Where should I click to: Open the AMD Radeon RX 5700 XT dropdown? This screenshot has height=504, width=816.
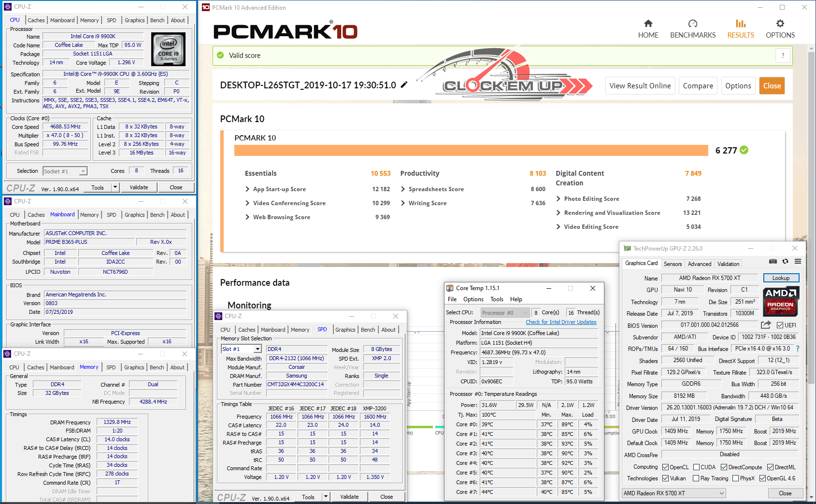click(x=674, y=493)
